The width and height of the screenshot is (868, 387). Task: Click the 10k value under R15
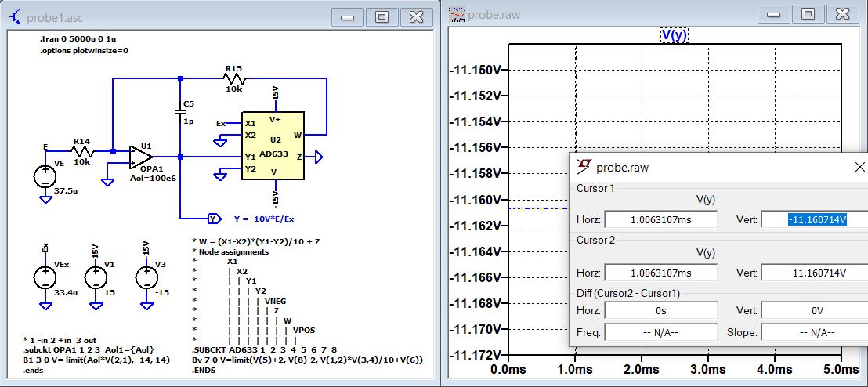tap(233, 89)
